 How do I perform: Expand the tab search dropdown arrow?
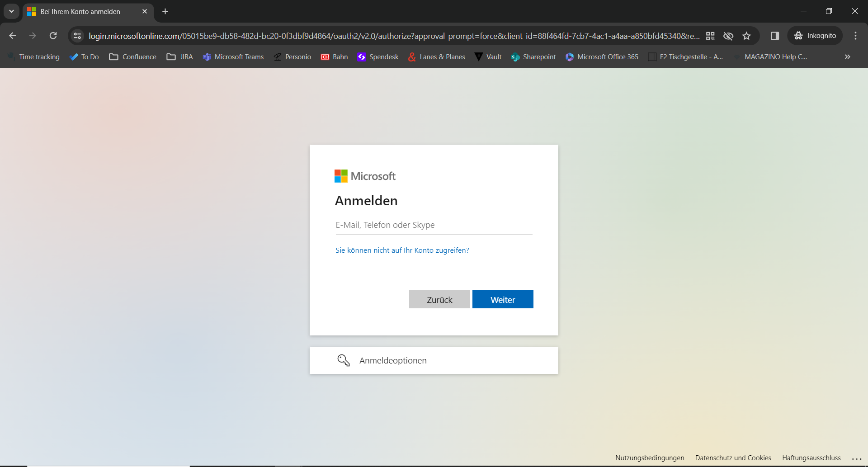[x=11, y=11]
